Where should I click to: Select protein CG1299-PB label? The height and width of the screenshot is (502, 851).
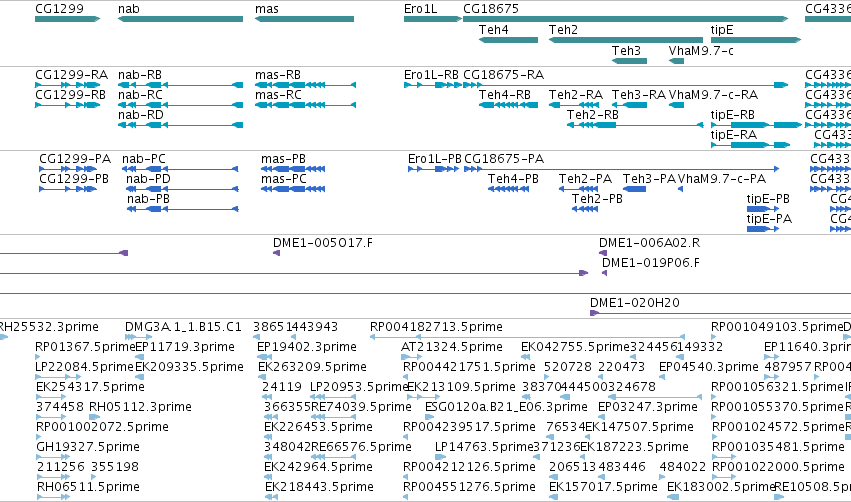[x=74, y=179]
